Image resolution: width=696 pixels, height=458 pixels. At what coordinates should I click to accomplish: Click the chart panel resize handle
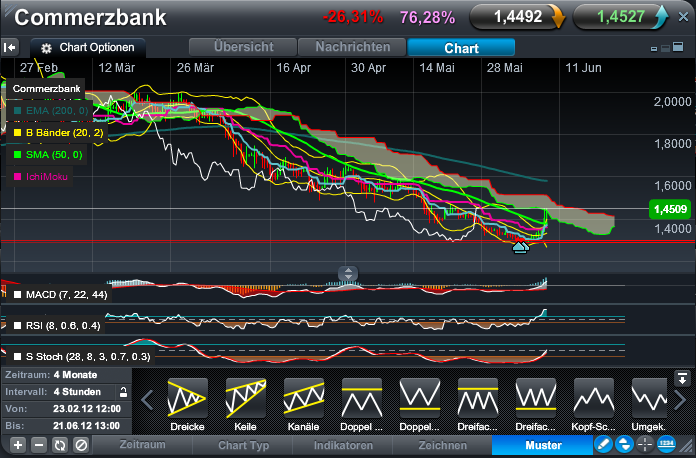[x=348, y=273]
